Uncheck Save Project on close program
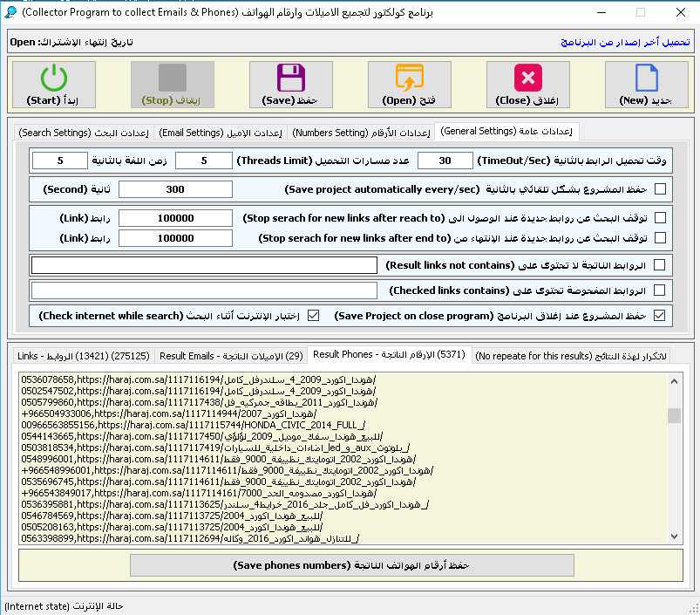The width and height of the screenshot is (700, 615). 659,315
